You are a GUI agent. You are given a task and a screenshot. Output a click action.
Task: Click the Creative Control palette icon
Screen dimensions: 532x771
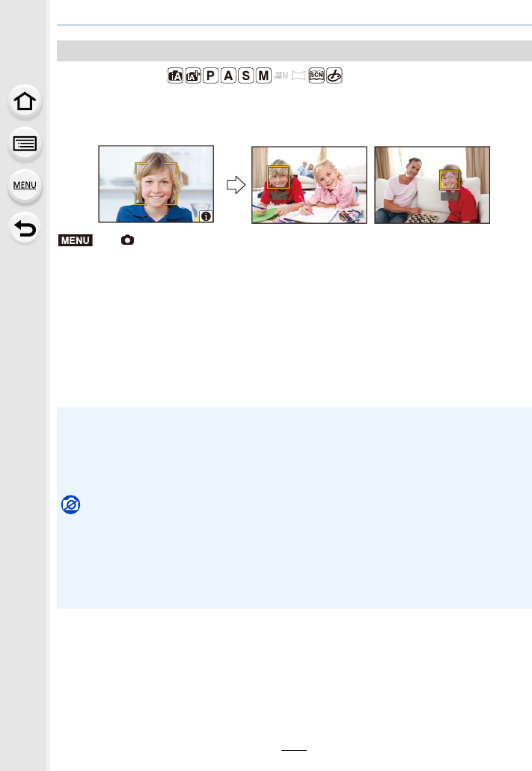(334, 76)
